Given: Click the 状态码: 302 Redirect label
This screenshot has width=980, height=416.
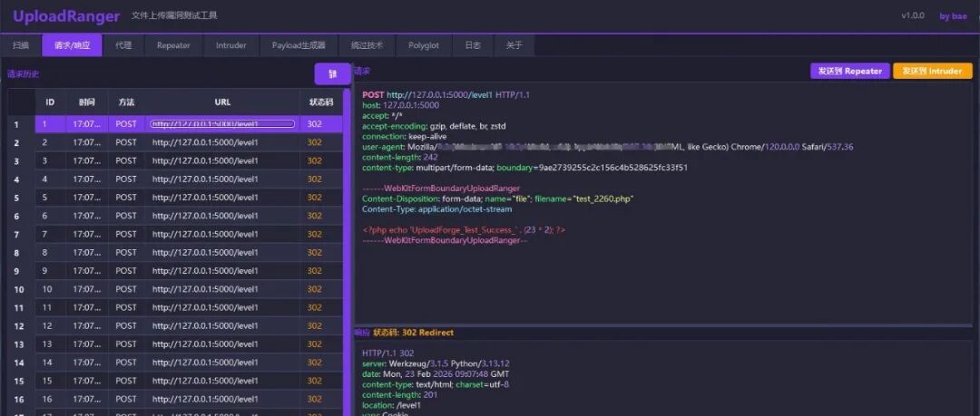Looking at the screenshot, I should (413, 333).
